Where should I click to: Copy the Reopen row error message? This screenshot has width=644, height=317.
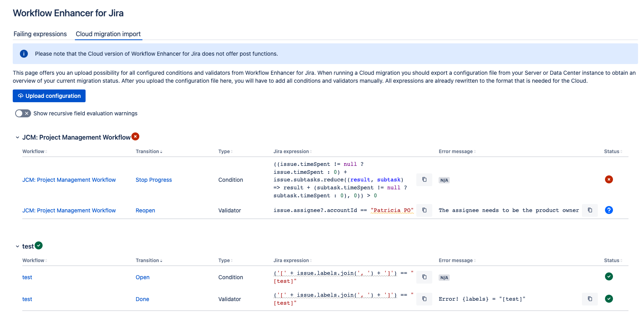click(590, 210)
